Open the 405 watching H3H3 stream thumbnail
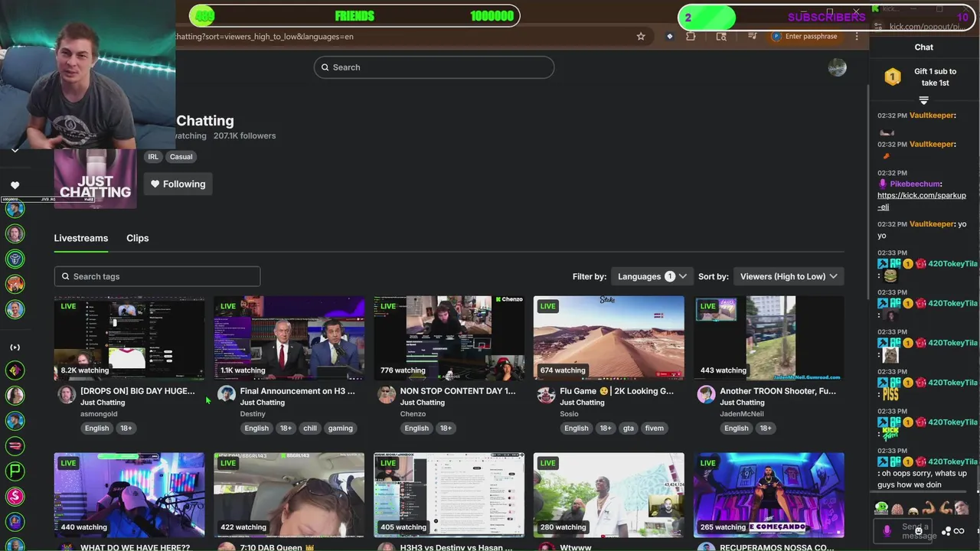This screenshot has width=980, height=551. click(x=449, y=495)
